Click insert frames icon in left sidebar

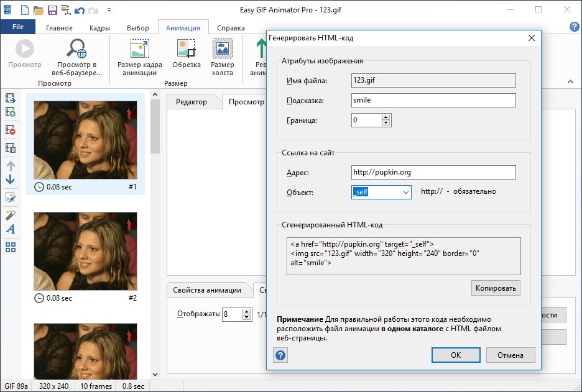coord(11,98)
